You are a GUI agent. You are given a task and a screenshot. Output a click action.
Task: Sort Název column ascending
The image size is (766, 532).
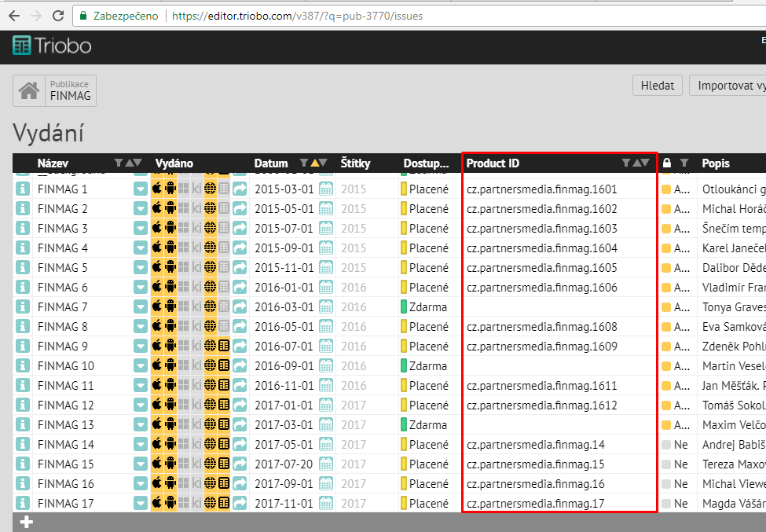tap(129, 163)
